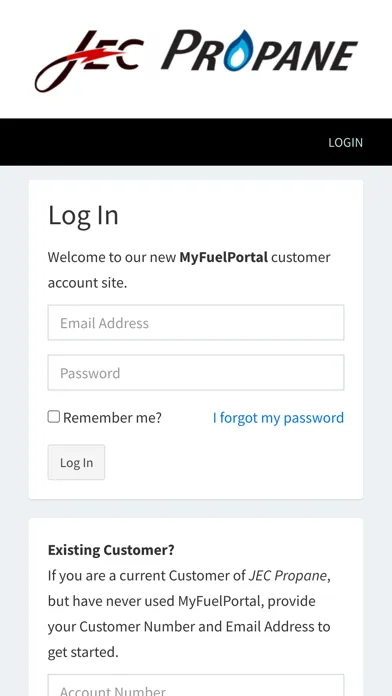Click the "Existing Customer?" heading
392x696 pixels.
coord(111,550)
